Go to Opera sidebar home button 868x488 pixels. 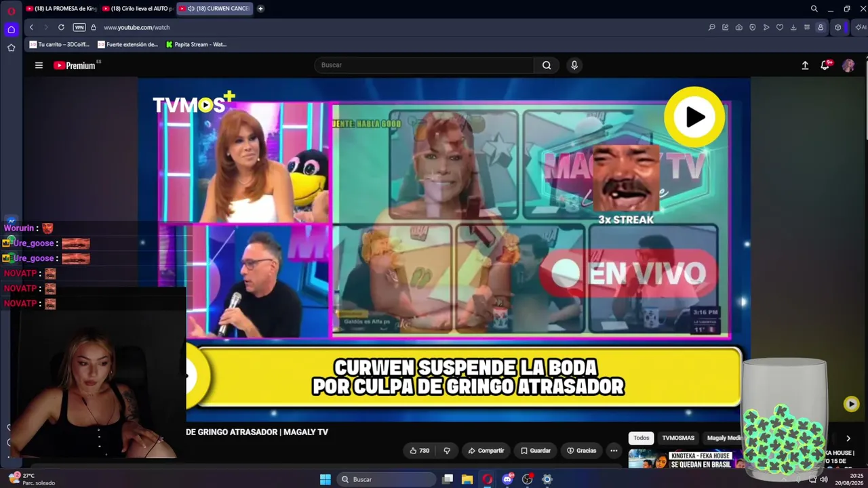11,29
